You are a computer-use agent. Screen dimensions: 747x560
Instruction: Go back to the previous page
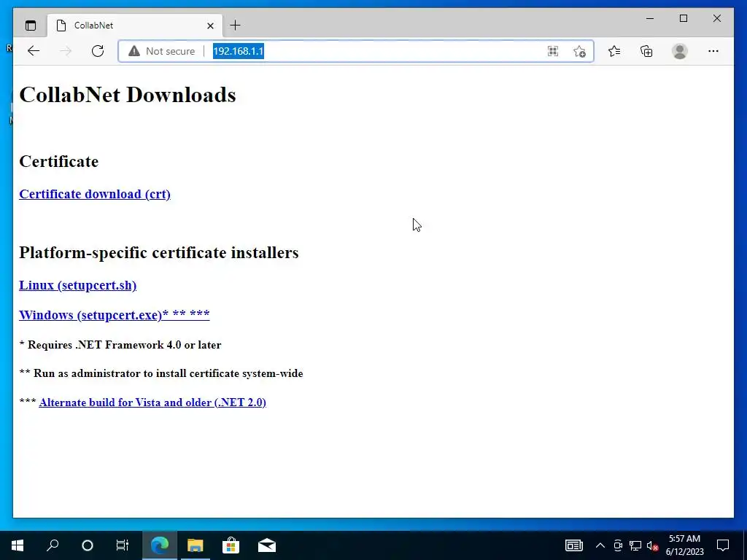34,51
